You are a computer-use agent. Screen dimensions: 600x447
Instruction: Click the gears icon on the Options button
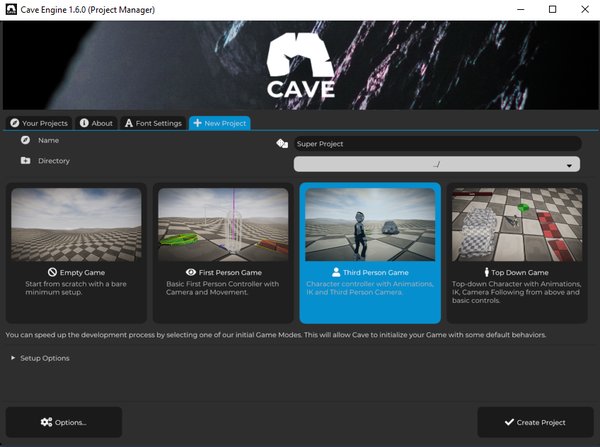tap(46, 422)
